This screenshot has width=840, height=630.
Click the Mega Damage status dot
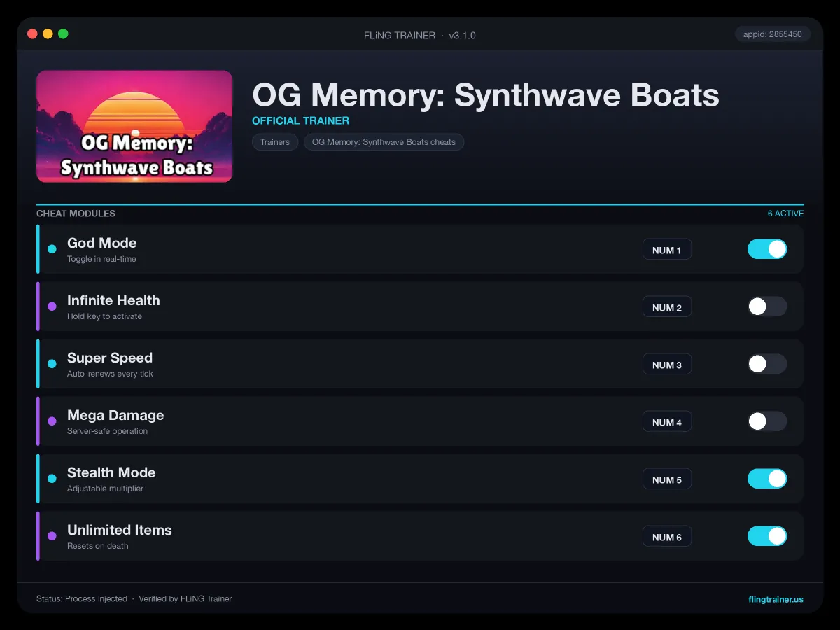pyautogui.click(x=52, y=421)
